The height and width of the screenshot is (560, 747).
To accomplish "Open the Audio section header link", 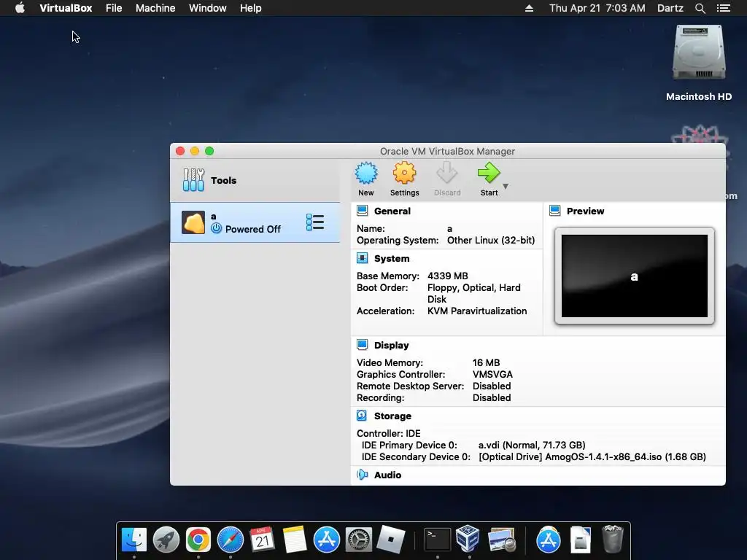I will [388, 475].
